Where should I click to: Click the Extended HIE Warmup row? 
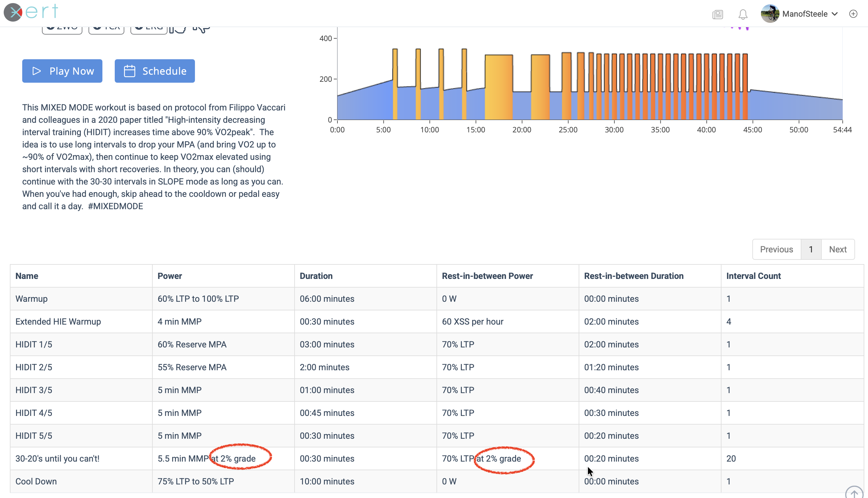pos(58,322)
